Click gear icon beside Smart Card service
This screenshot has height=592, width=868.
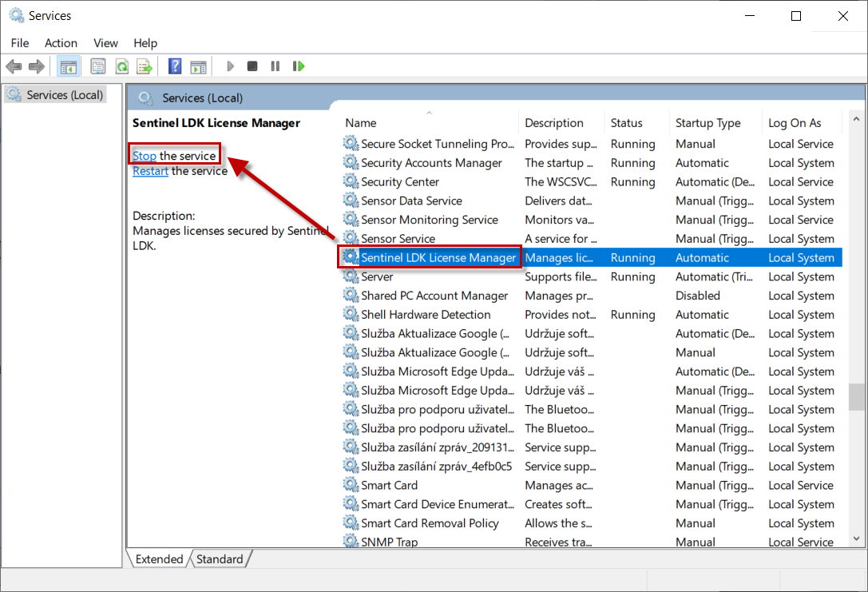pos(351,485)
